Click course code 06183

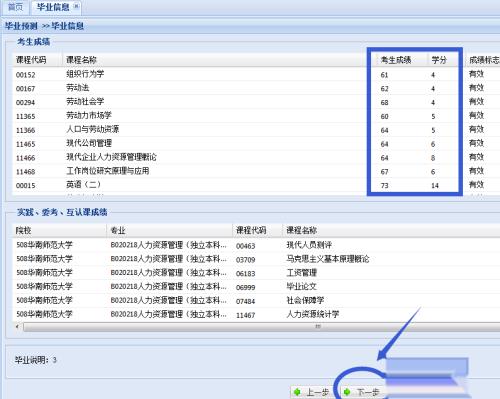245,274
